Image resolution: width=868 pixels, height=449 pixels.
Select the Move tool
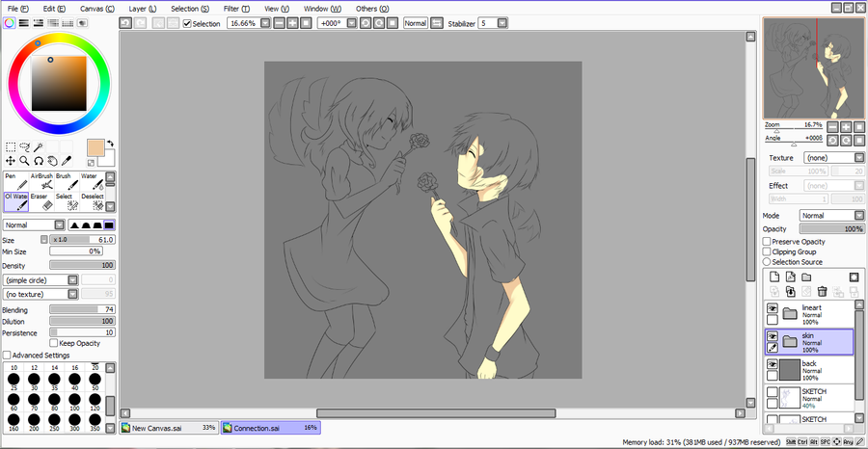point(11,161)
